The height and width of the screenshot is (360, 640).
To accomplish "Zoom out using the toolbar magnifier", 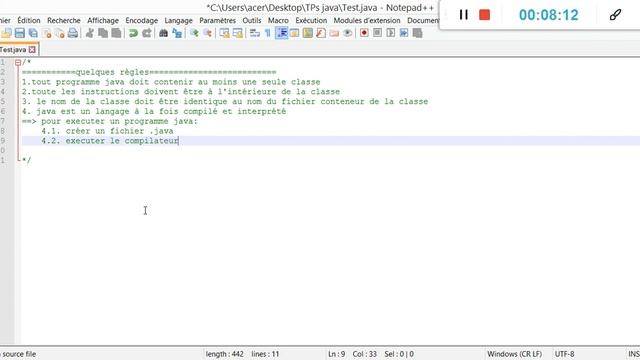I will [x=207, y=33].
